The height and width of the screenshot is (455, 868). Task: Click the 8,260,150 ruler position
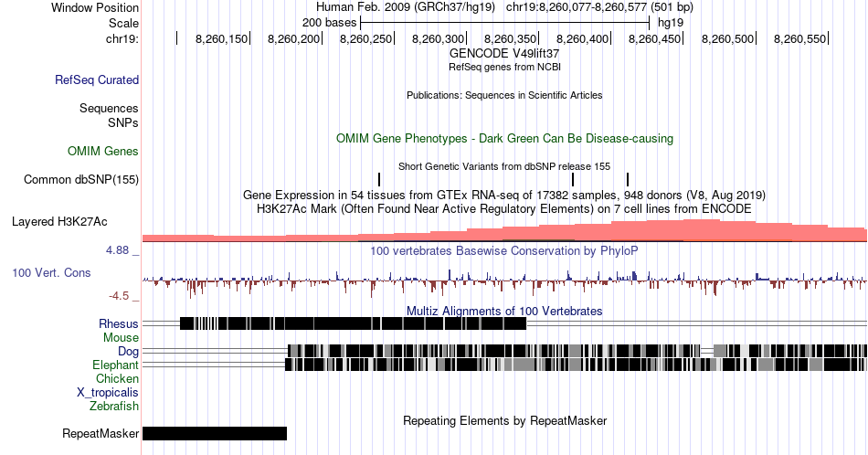pyautogui.click(x=221, y=38)
